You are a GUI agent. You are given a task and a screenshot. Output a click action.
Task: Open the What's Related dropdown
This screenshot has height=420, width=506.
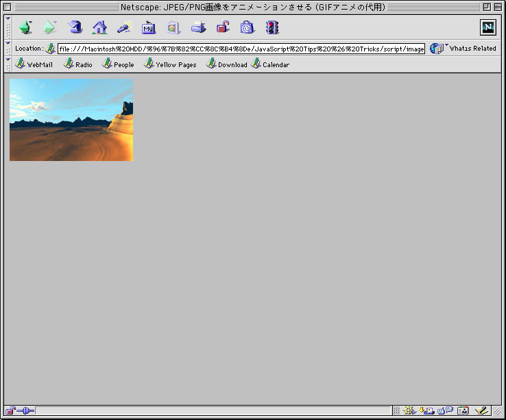[463, 49]
